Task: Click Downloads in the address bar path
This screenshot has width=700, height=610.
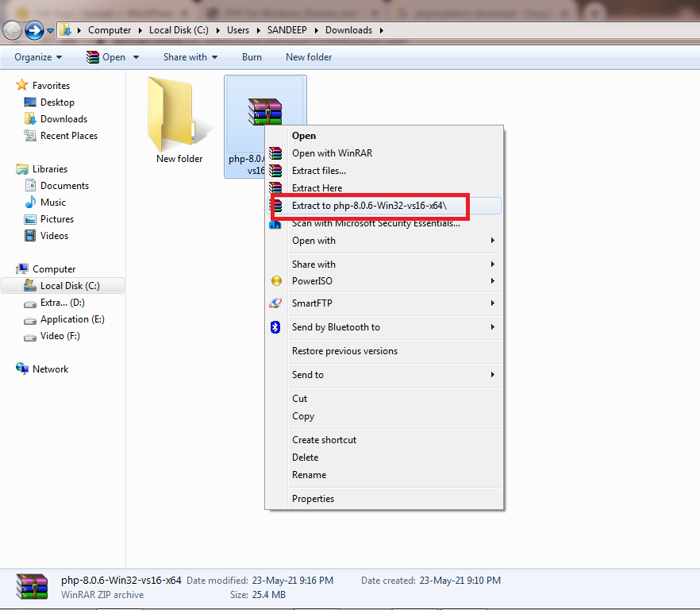Action: point(348,30)
